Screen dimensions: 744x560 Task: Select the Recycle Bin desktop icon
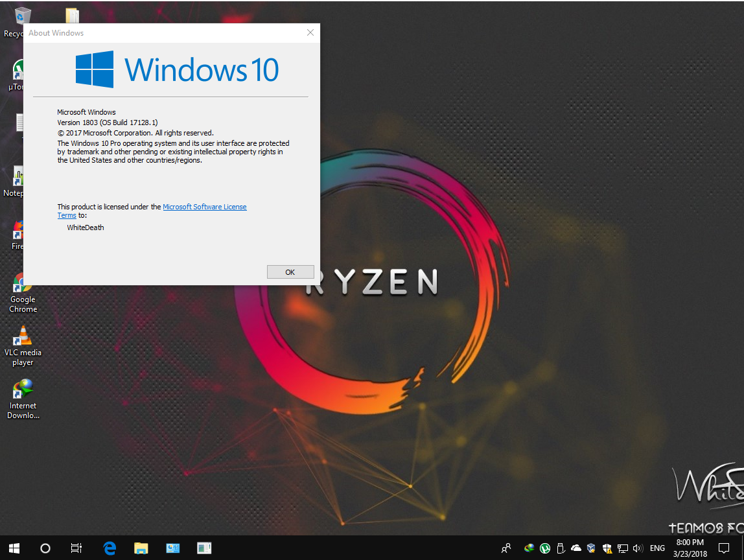pyautogui.click(x=14, y=21)
